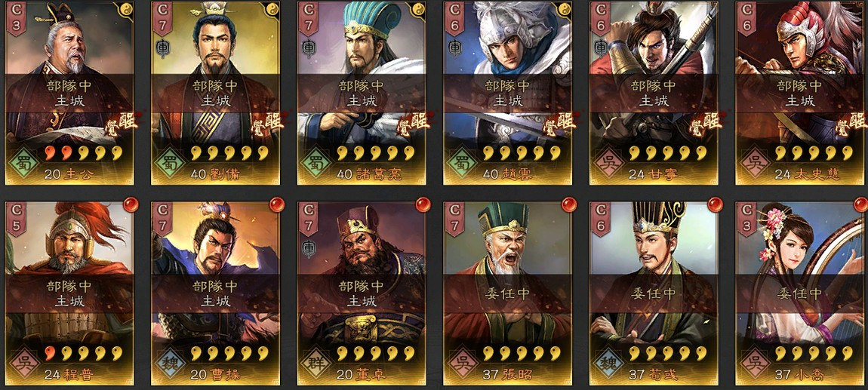Select the 劉備 general card
The image size is (868, 390).
(x=215, y=93)
